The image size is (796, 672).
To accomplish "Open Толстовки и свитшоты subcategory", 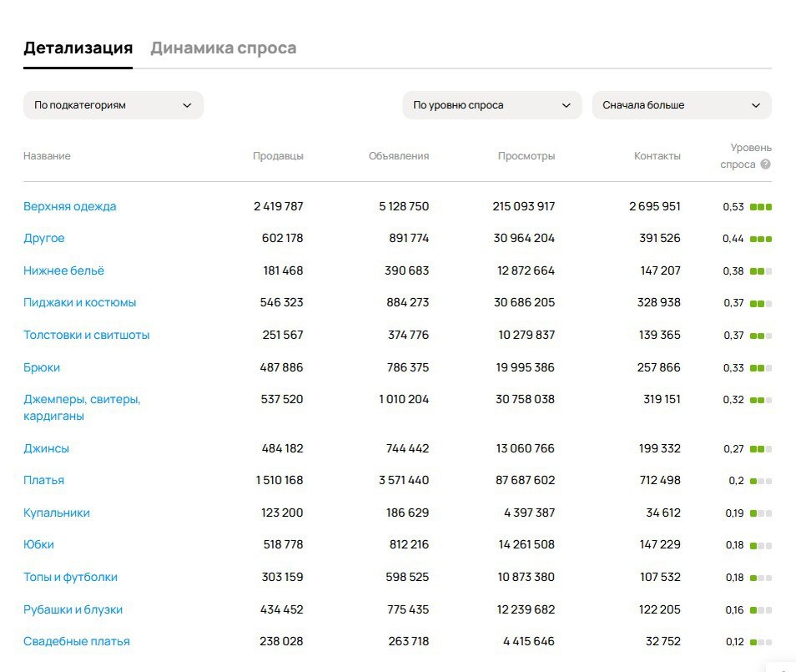I will [86, 336].
